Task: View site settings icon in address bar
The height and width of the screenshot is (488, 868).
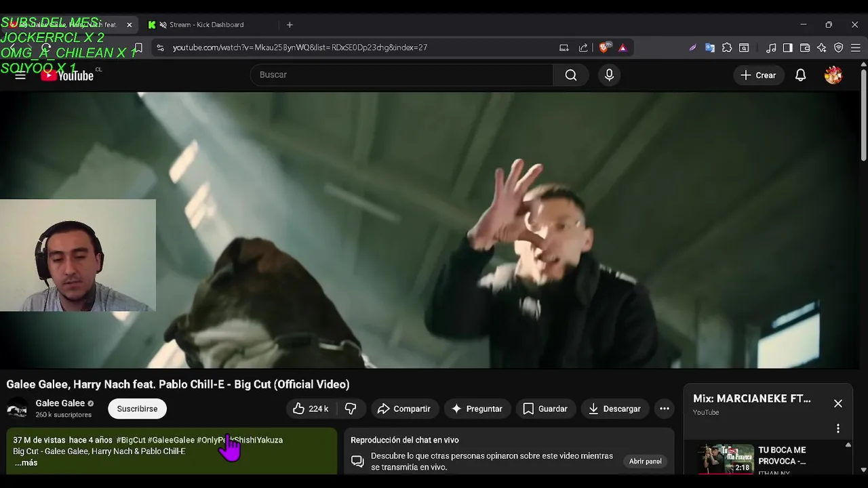Action: [x=160, y=47]
